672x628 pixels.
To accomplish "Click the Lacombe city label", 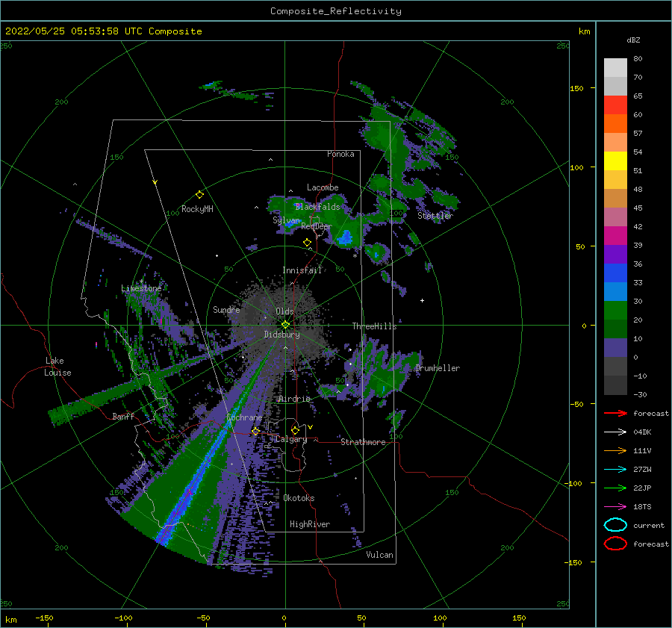I will 323,187.
